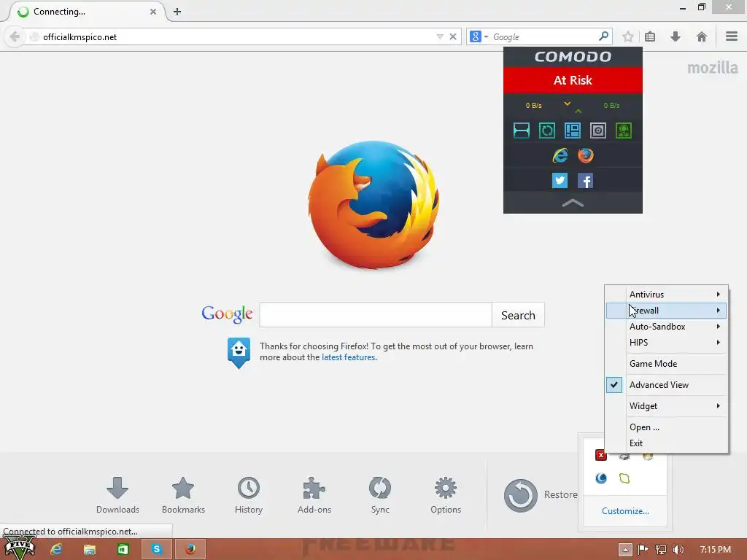
Task: Click the Customize... link in tray popup
Action: (x=625, y=511)
